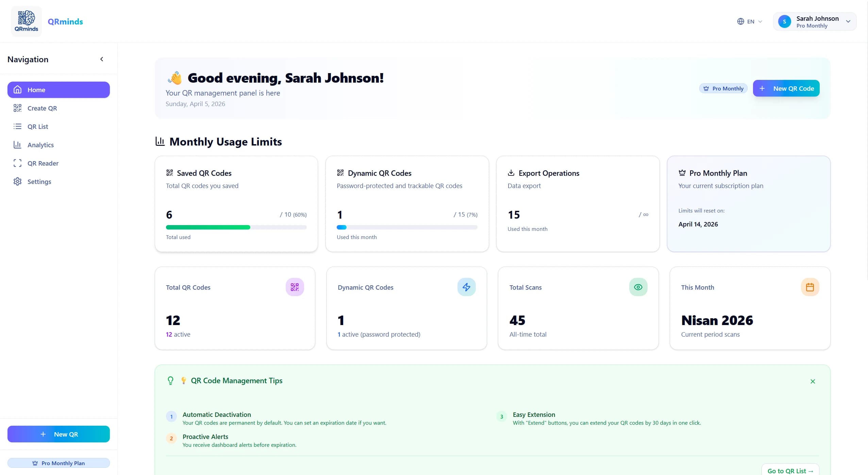
Task: Click the lightning icon on Dynamic QR Codes card
Action: [x=466, y=287]
